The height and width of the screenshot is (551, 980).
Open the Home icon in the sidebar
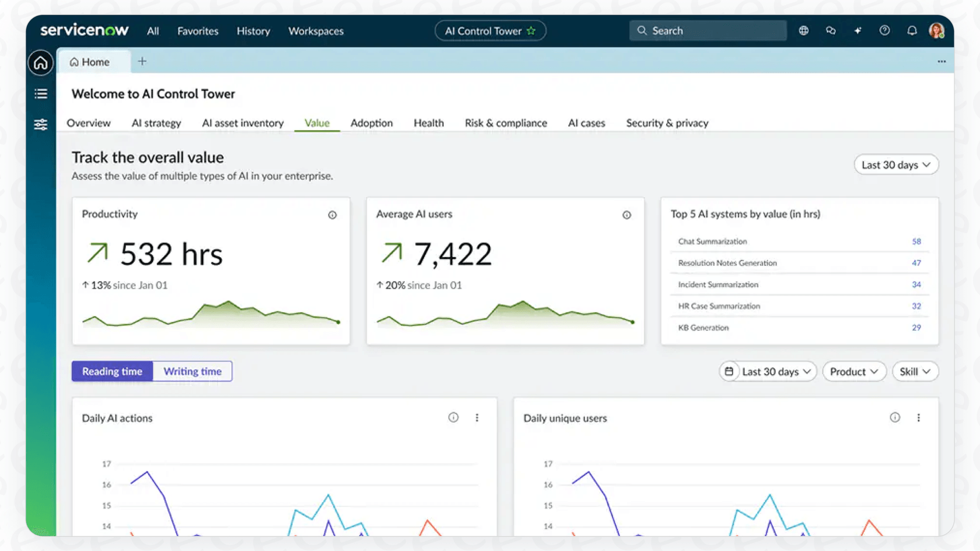coord(40,62)
